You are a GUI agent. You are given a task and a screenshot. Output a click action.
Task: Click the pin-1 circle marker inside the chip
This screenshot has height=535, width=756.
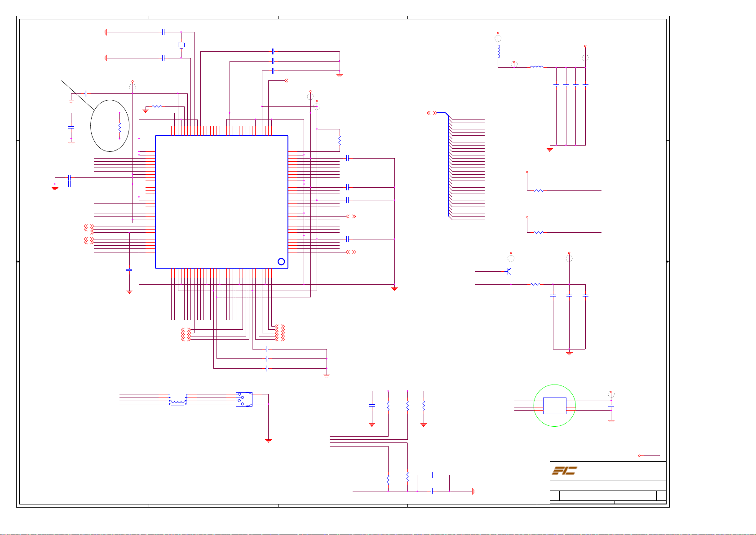281,261
